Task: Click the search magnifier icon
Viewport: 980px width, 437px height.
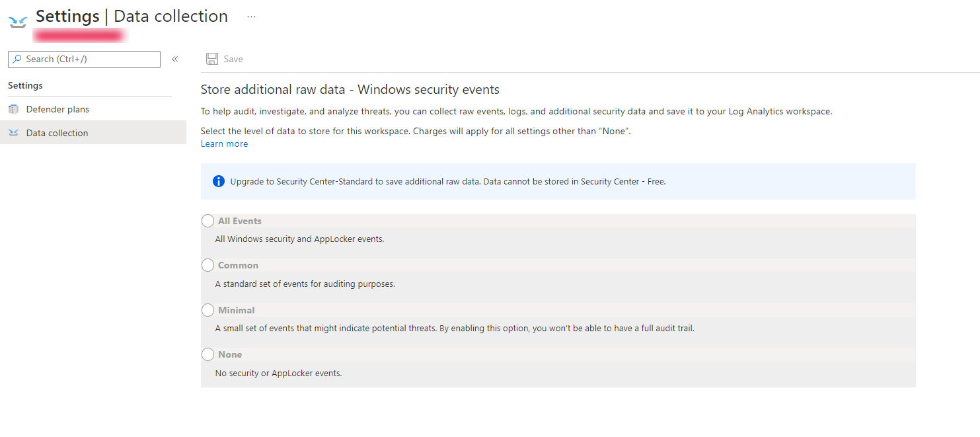Action: pos(17,59)
